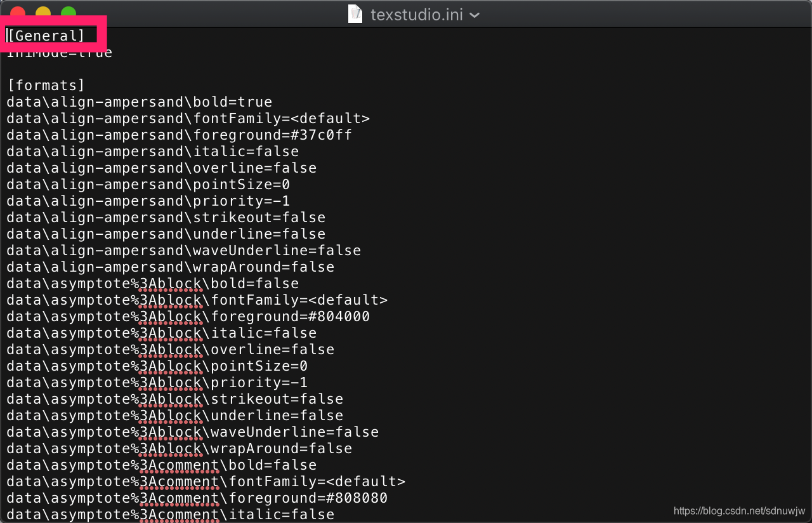Click the line data\asymptote%3Ablock\wrapAround=false

pos(180,449)
